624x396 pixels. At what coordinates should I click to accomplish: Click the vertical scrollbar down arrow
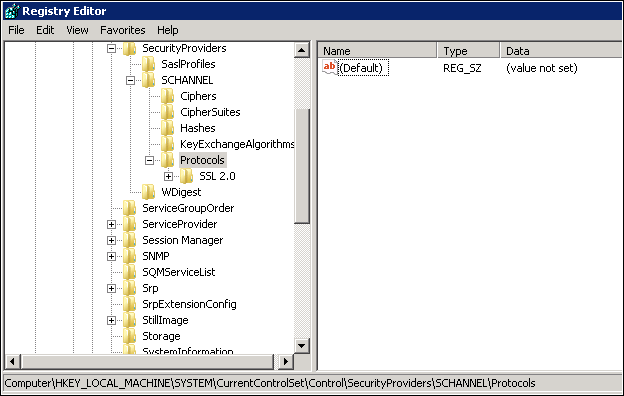tap(302, 345)
